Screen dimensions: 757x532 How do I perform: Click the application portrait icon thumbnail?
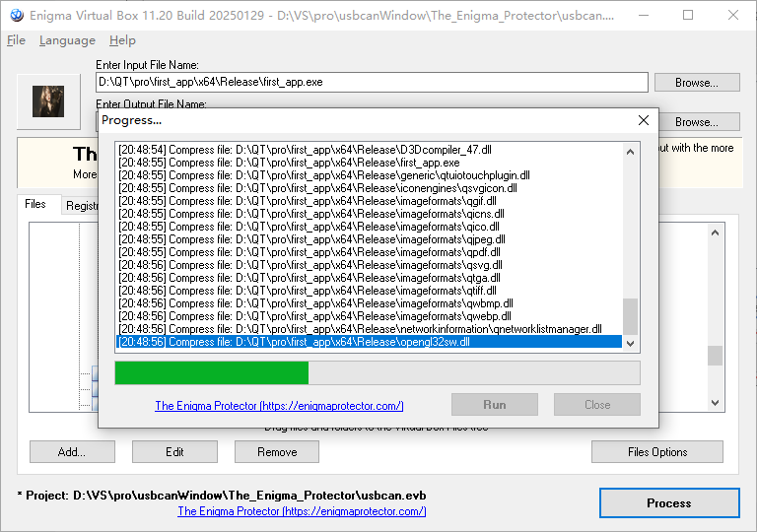click(x=48, y=101)
